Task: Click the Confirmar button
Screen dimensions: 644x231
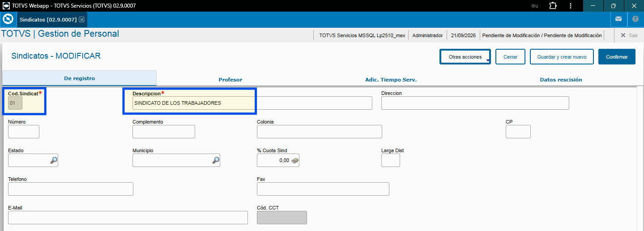Action: pyautogui.click(x=617, y=57)
